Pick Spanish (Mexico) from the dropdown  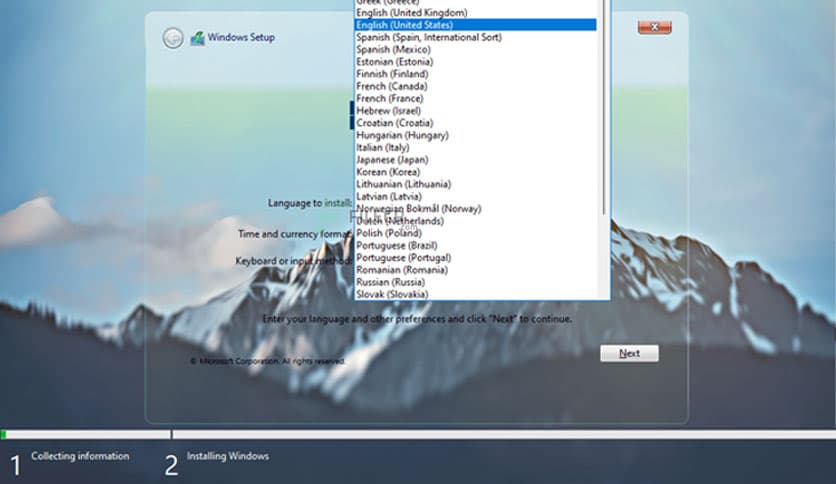coord(476,49)
